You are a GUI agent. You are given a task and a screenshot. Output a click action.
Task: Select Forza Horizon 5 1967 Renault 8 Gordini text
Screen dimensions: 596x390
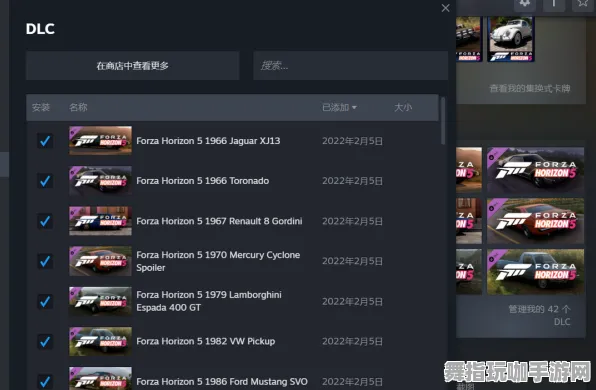coord(219,221)
